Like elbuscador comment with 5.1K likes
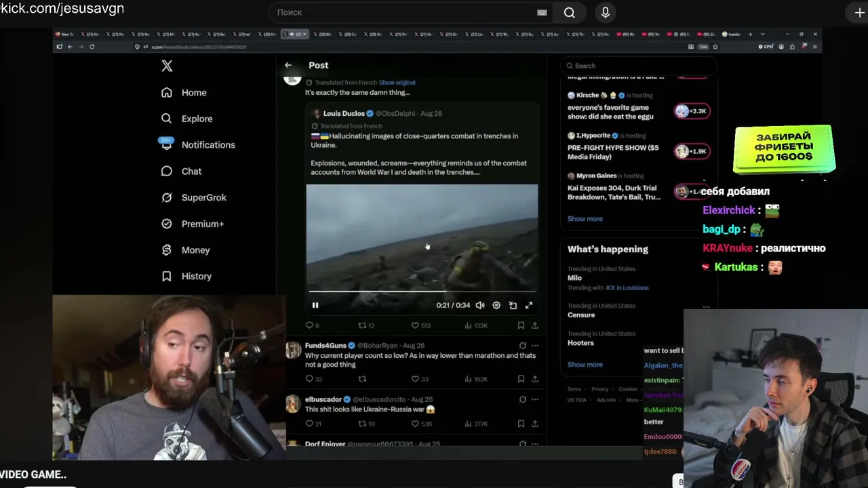This screenshot has width=868, height=488. click(x=422, y=424)
